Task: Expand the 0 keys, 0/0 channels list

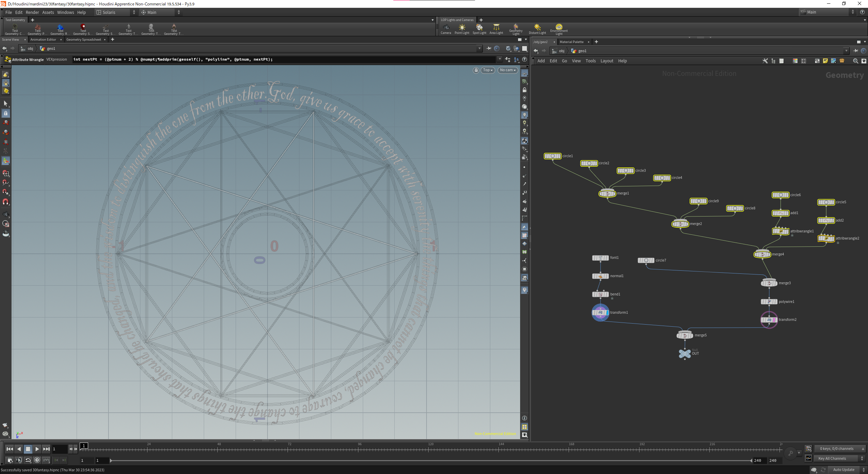Action: click(840, 449)
